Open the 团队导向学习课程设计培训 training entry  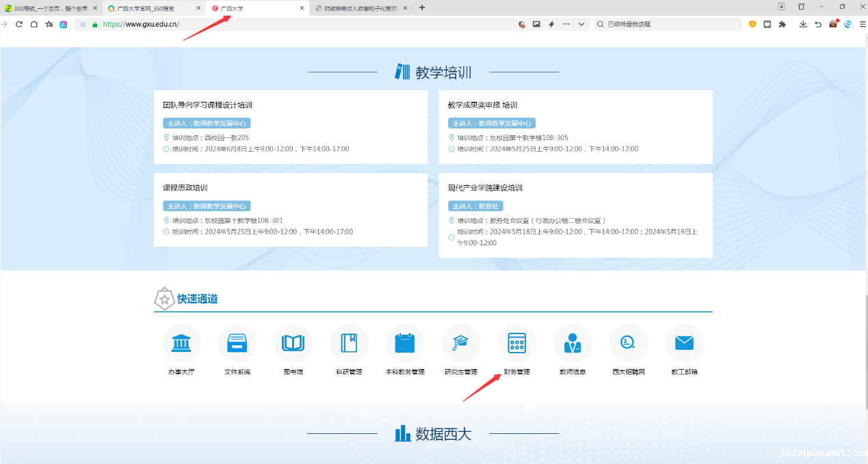pyautogui.click(x=208, y=105)
